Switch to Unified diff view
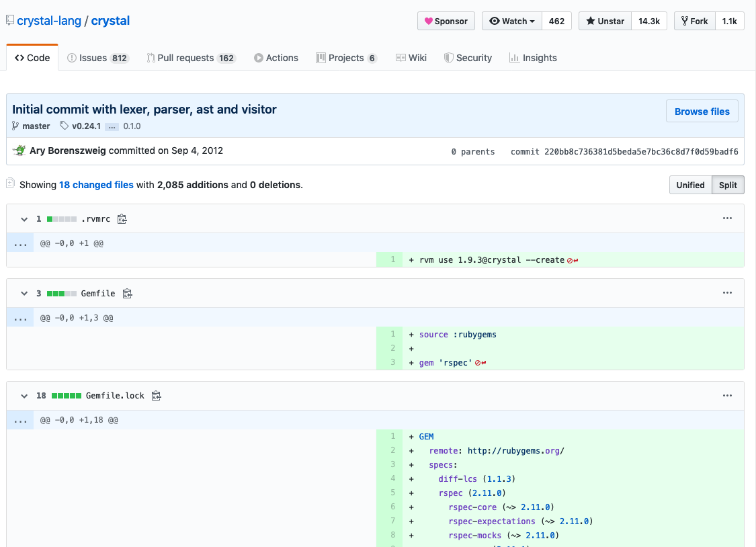Image resolution: width=756 pixels, height=547 pixels. point(690,185)
